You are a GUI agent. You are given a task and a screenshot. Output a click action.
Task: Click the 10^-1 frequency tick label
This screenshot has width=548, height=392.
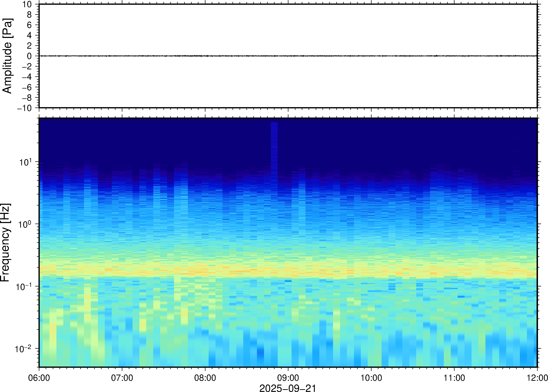click(23, 286)
